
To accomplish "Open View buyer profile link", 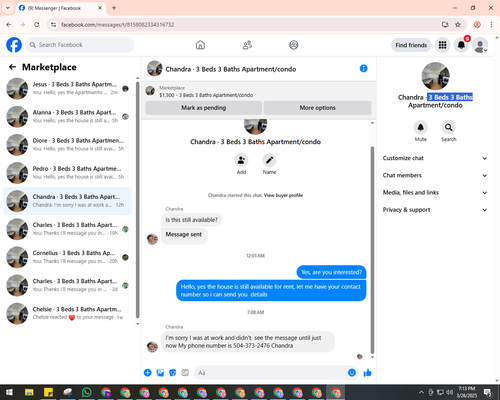I will click(x=283, y=195).
